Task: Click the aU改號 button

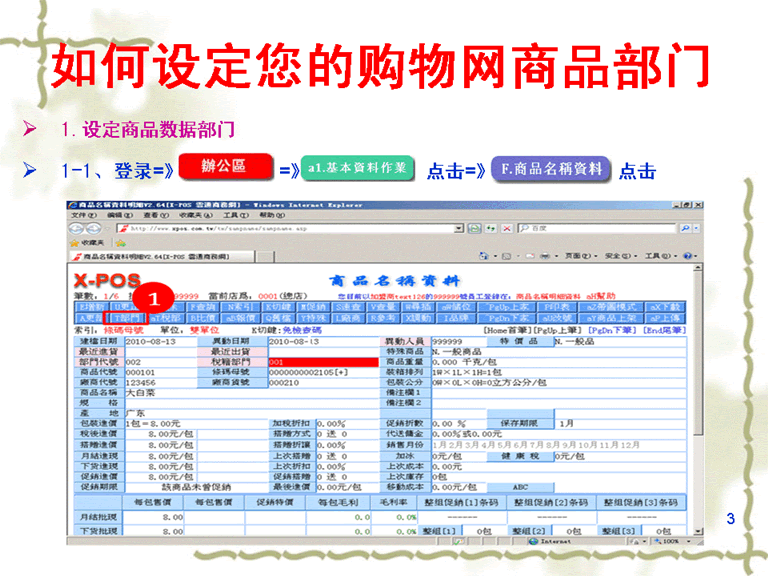Action: (557, 318)
